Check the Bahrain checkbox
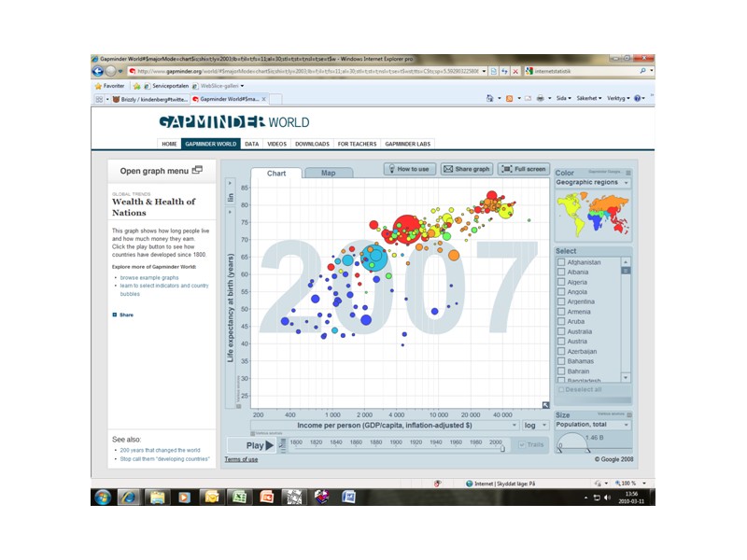Image resolution: width=747 pixels, height=560 pixels. (x=561, y=371)
